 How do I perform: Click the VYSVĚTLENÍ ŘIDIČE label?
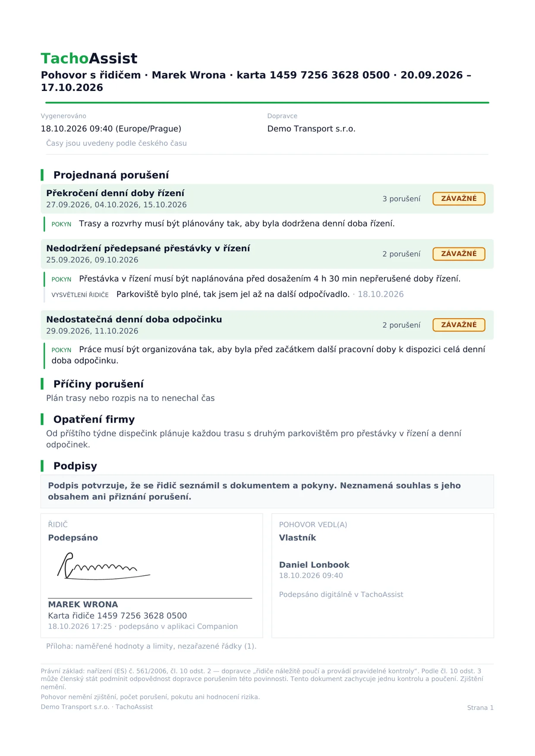pos(80,295)
